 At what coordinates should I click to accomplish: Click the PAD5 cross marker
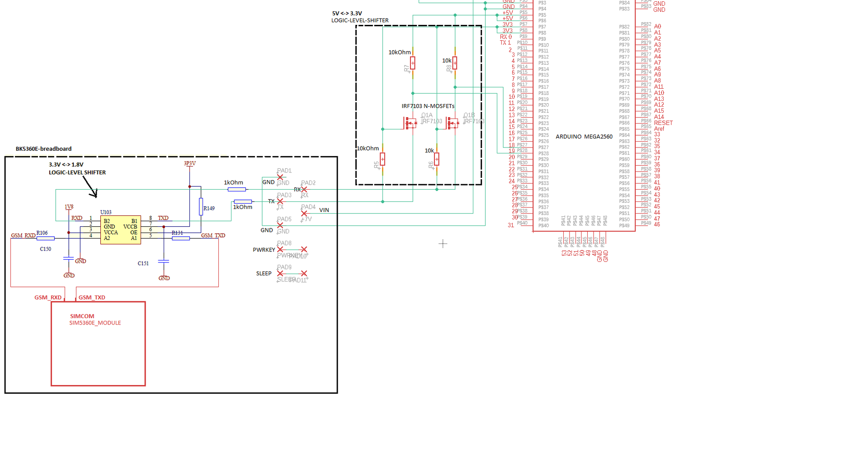click(x=280, y=225)
